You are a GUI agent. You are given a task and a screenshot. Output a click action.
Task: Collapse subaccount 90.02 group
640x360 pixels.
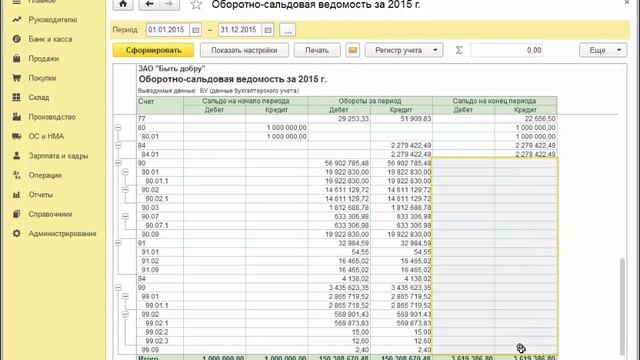[x=125, y=190]
